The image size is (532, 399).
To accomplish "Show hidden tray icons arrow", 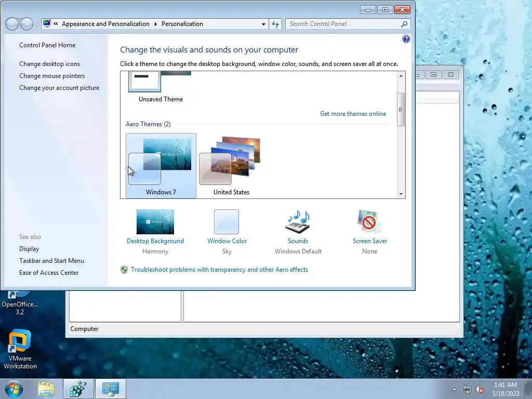I will point(454,389).
